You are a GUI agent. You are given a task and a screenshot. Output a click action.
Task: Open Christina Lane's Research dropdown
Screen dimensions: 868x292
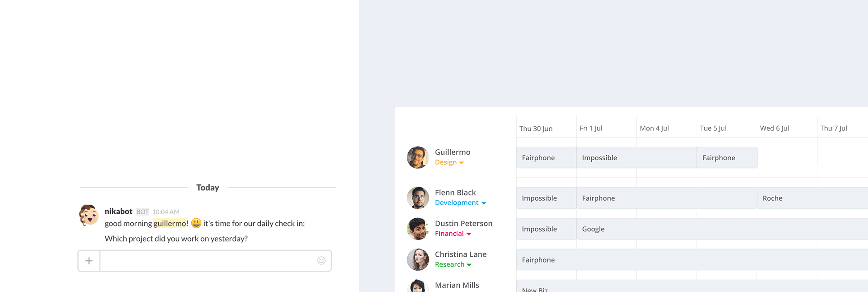453,264
